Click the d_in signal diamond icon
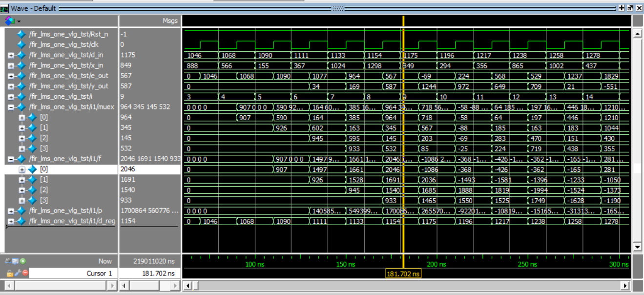 (21, 55)
